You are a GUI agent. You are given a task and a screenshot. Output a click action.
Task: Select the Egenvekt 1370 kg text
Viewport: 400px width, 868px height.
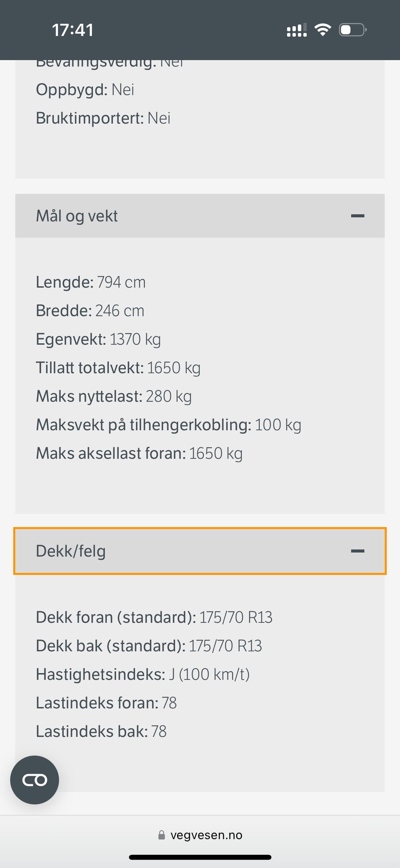click(98, 340)
